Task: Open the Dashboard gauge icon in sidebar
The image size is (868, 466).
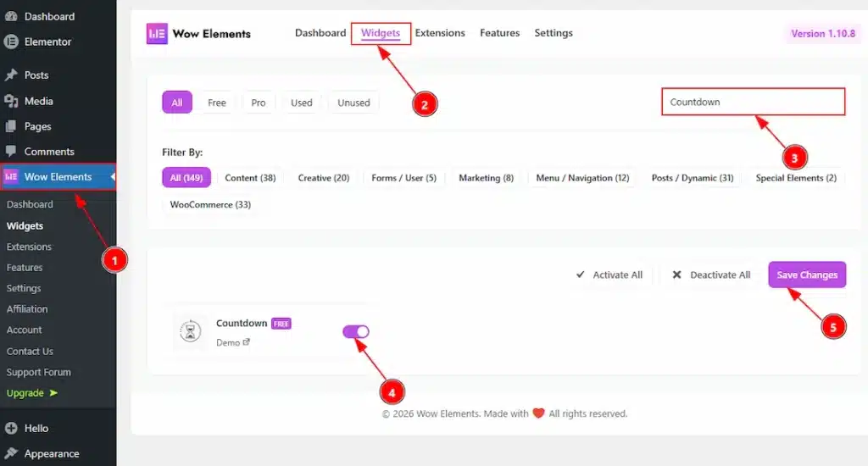Action: pyautogui.click(x=11, y=16)
